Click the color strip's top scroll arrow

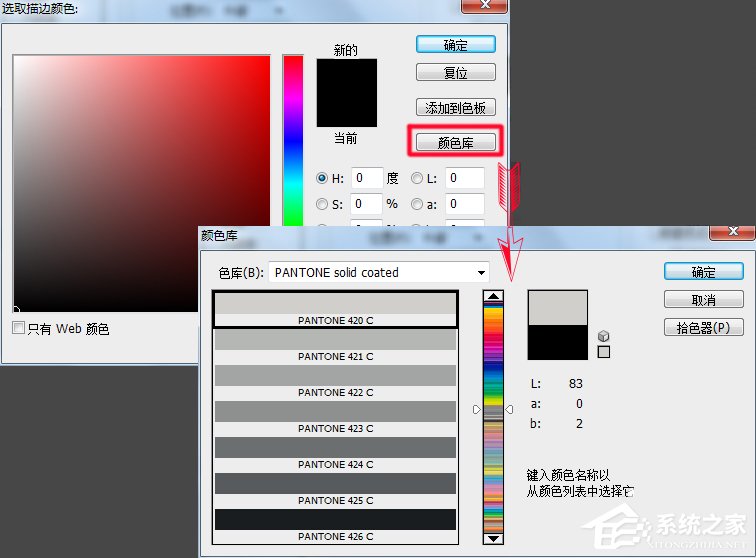tap(492, 297)
